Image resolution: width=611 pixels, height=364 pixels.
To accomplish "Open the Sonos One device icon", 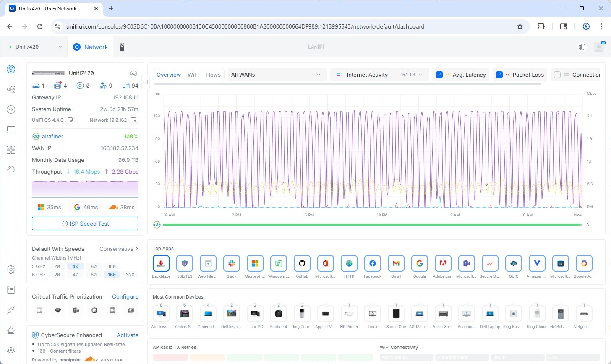I will tap(396, 313).
